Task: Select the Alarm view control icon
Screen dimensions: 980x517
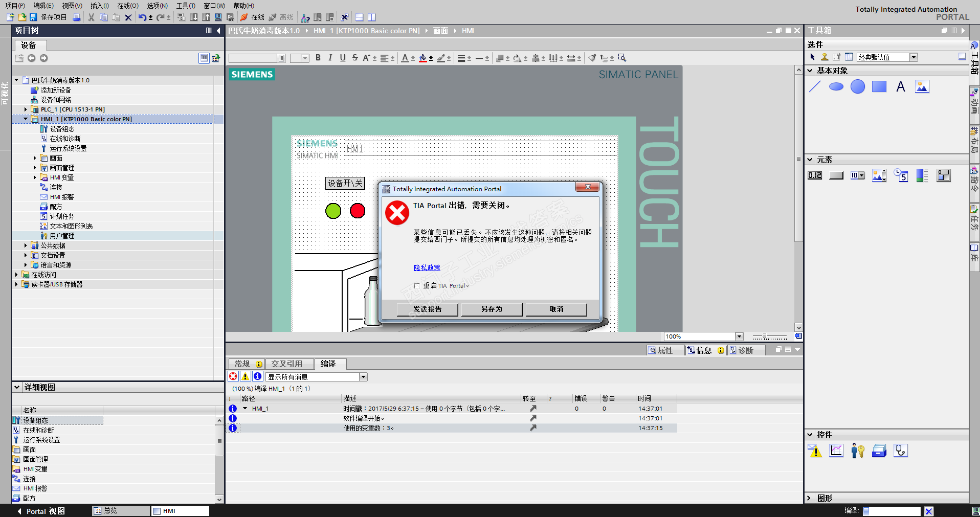Action: [x=815, y=451]
